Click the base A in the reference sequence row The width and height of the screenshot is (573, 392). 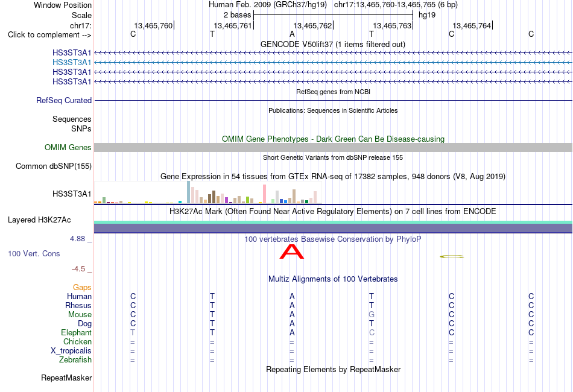click(x=292, y=34)
